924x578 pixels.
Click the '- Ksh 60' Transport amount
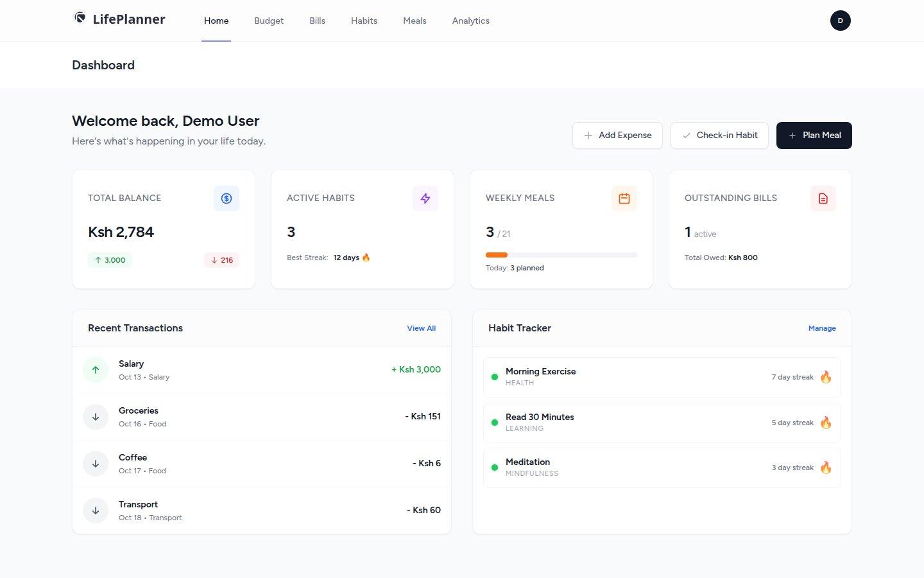tap(424, 510)
